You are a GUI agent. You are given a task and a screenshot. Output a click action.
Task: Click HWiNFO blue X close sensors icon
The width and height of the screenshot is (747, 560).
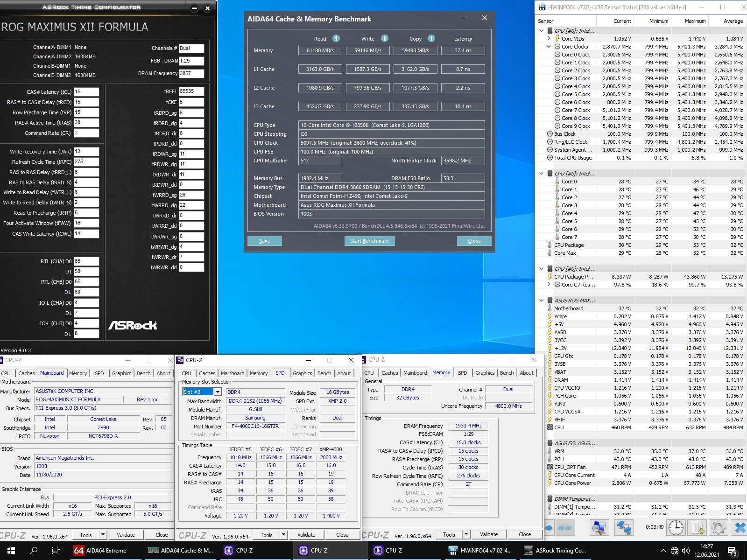coord(740,528)
